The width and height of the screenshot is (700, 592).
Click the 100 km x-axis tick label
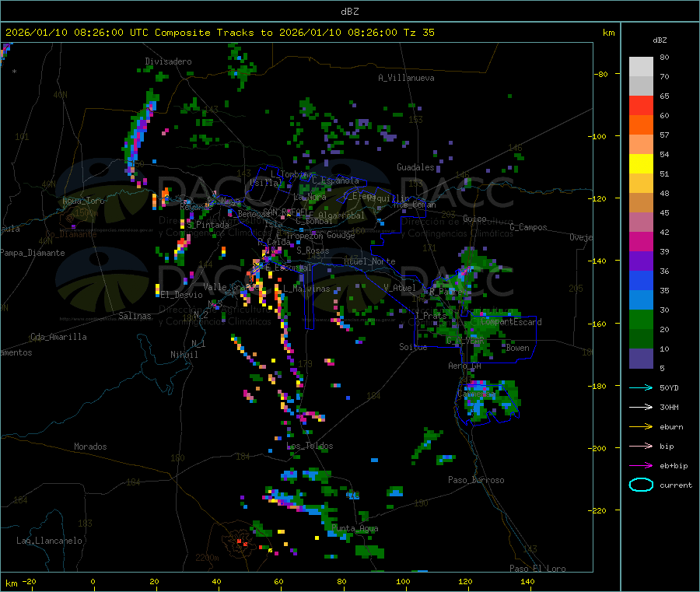403,581
